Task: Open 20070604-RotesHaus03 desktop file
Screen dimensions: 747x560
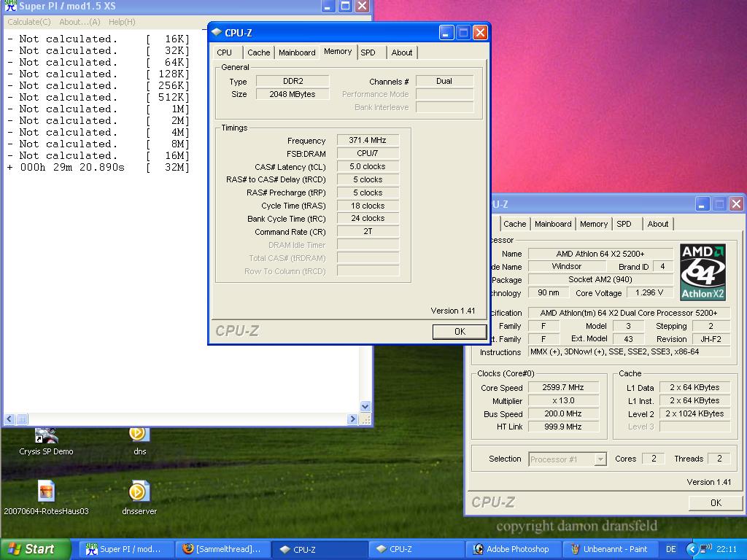Action: point(46,497)
